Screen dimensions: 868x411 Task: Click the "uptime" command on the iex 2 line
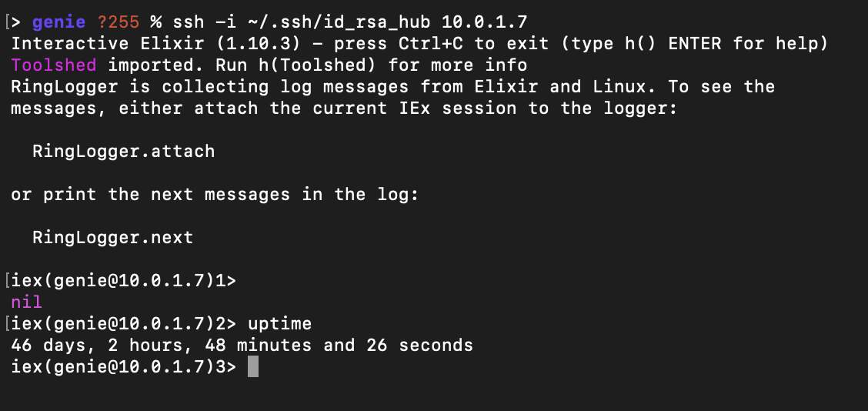(x=279, y=323)
